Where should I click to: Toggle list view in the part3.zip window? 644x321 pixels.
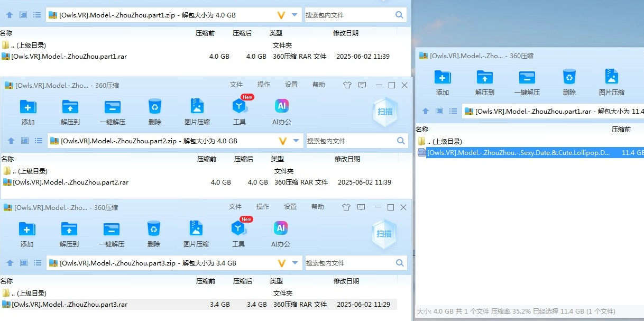pos(38,263)
